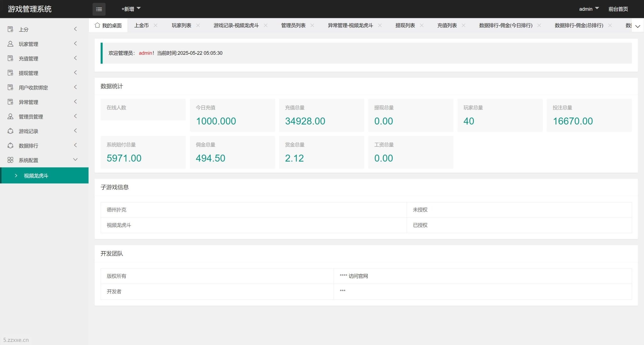Open the admin user dropdown
Screen dimensions: 644x345
pos(589,9)
